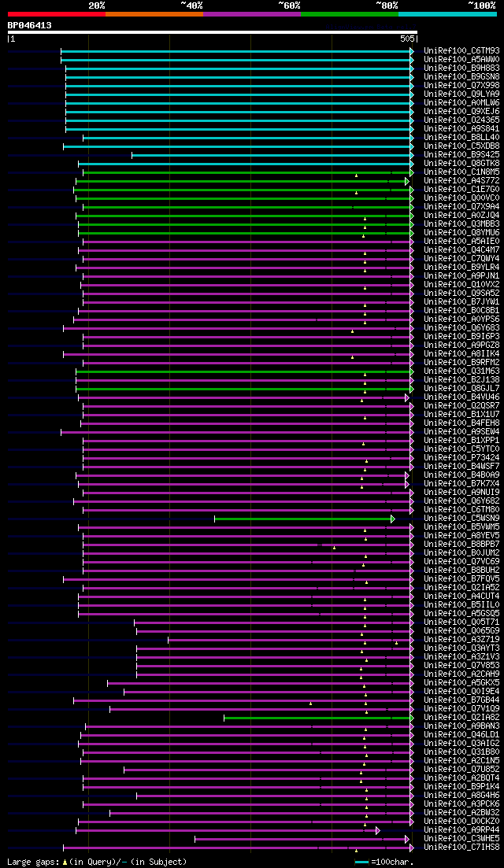Viewport: 504px width, 868px height.
Task: Select hit label UniRef100_C3WHE5
Action: (x=462, y=839)
